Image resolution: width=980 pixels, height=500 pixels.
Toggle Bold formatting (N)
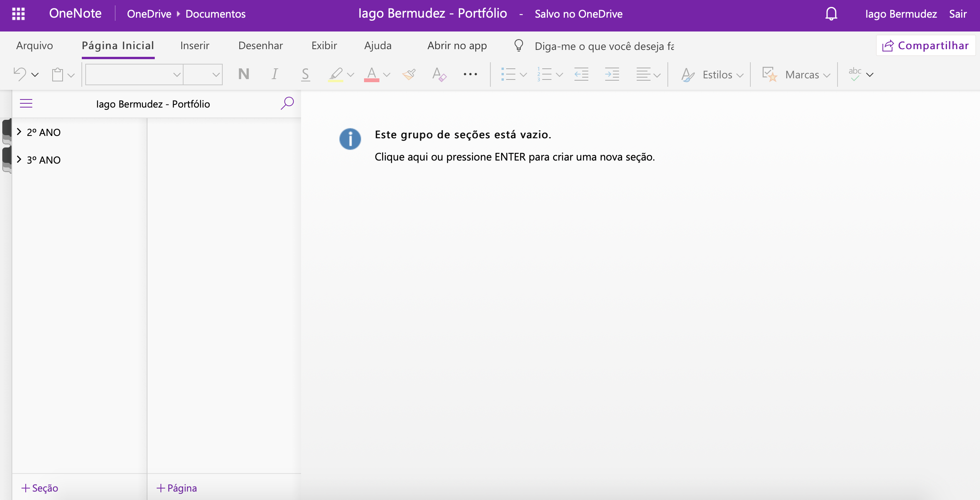tap(243, 74)
